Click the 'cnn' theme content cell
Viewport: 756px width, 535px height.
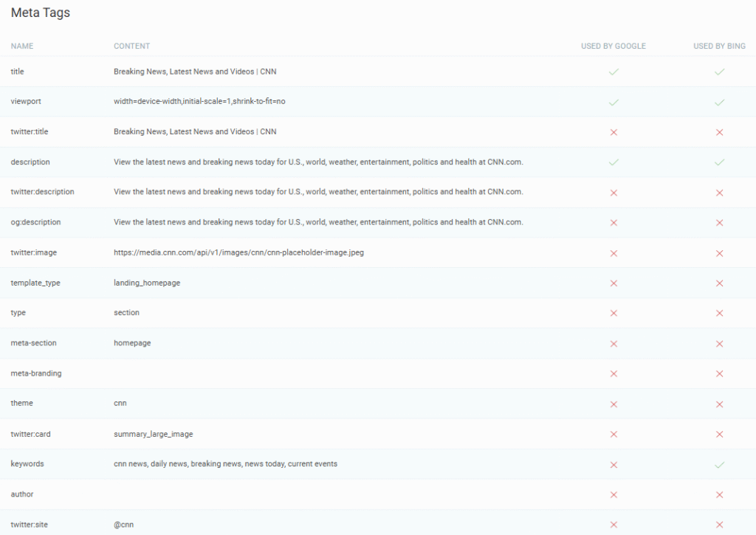[x=120, y=403]
